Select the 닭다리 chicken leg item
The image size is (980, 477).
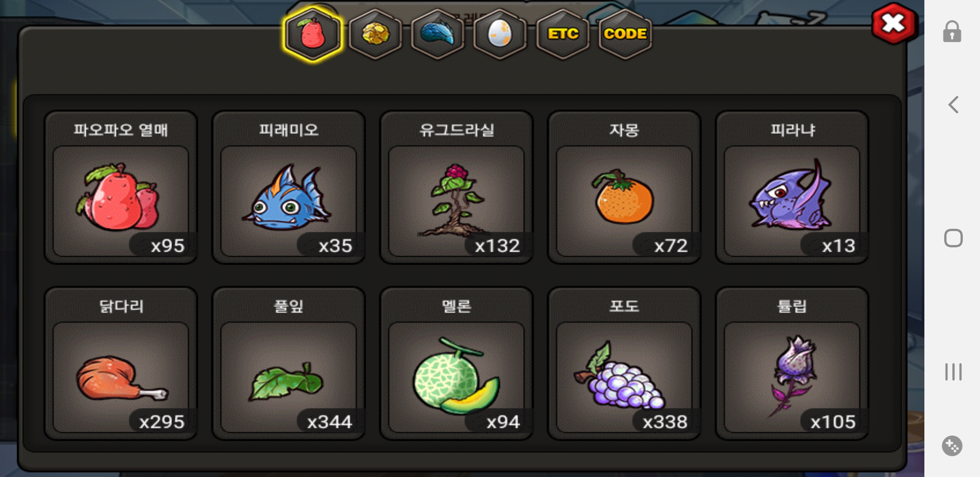click(121, 363)
